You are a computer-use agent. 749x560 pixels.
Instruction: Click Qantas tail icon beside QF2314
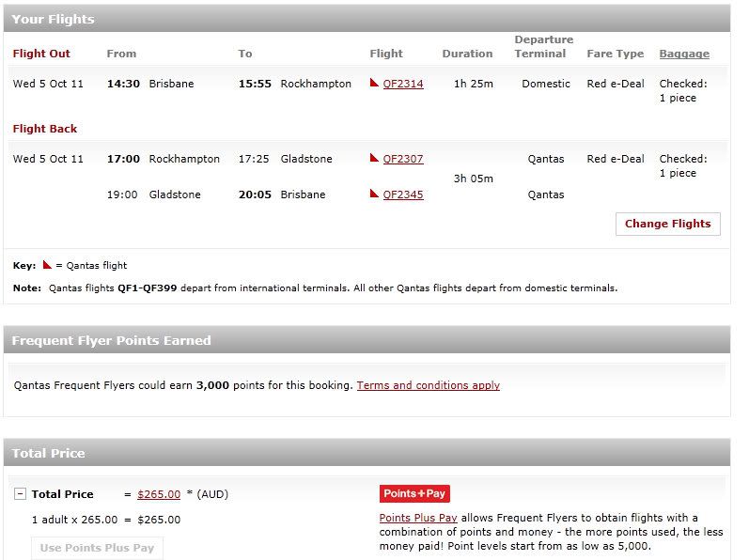click(x=374, y=83)
